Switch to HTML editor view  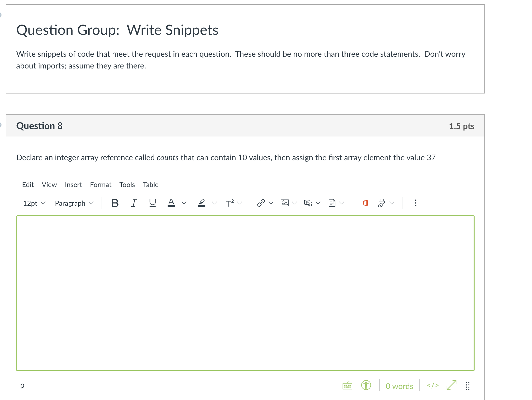[x=433, y=386]
